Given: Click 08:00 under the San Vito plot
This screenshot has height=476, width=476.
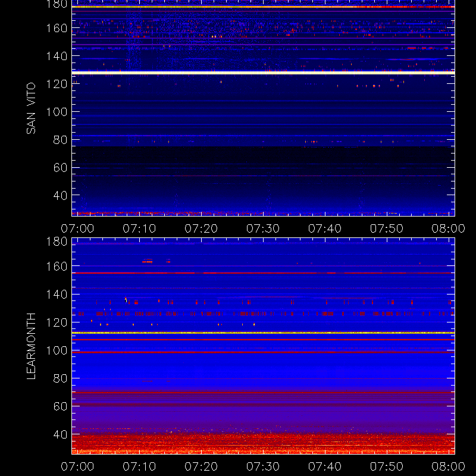Looking at the screenshot, I should (x=449, y=228).
